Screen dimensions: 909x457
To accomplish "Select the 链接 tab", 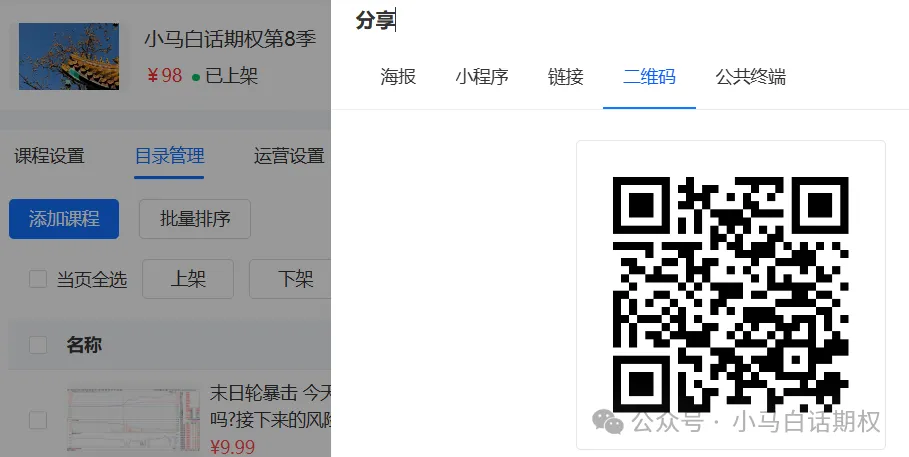I will pos(565,77).
